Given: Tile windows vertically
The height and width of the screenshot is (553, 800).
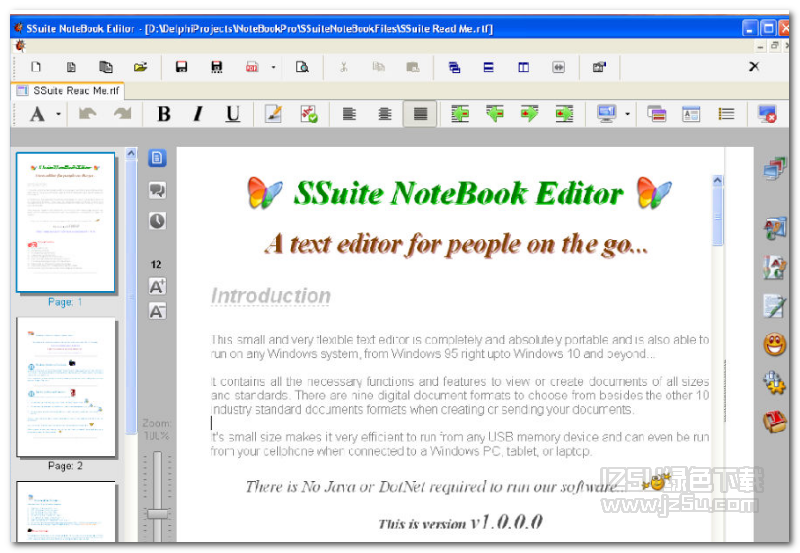Looking at the screenshot, I should (523, 67).
